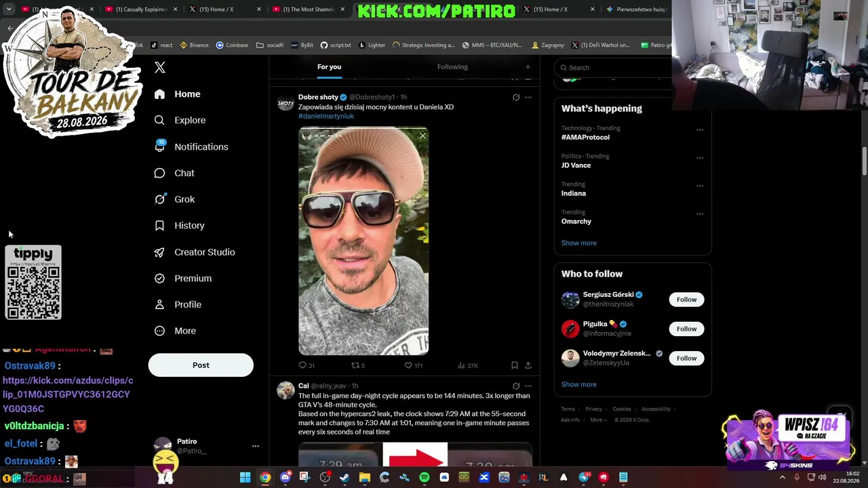Click Show more under What's happening
868x488 pixels.
point(579,243)
